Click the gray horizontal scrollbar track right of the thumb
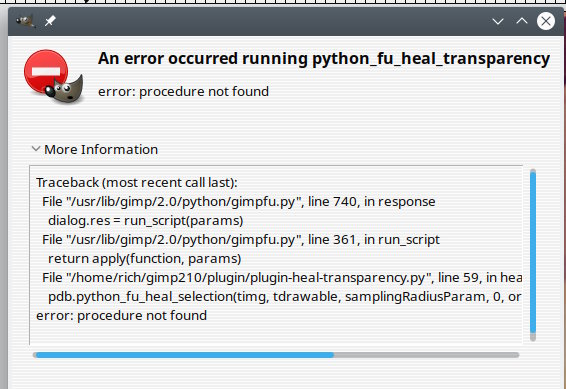The height and width of the screenshot is (389, 566). click(x=426, y=355)
